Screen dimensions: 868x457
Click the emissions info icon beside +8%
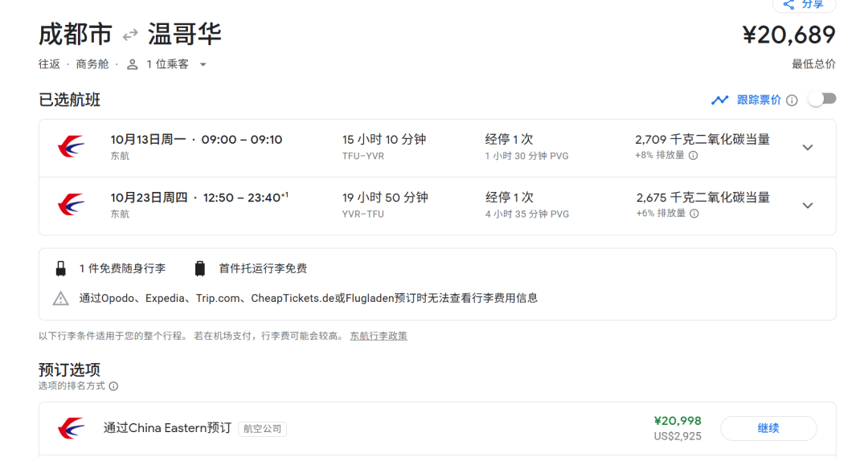[694, 156]
